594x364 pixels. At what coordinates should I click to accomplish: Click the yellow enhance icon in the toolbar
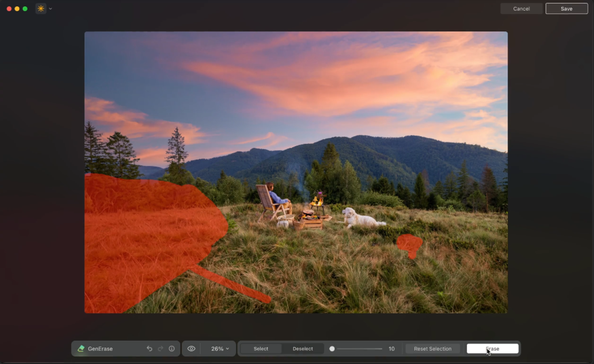(x=41, y=8)
